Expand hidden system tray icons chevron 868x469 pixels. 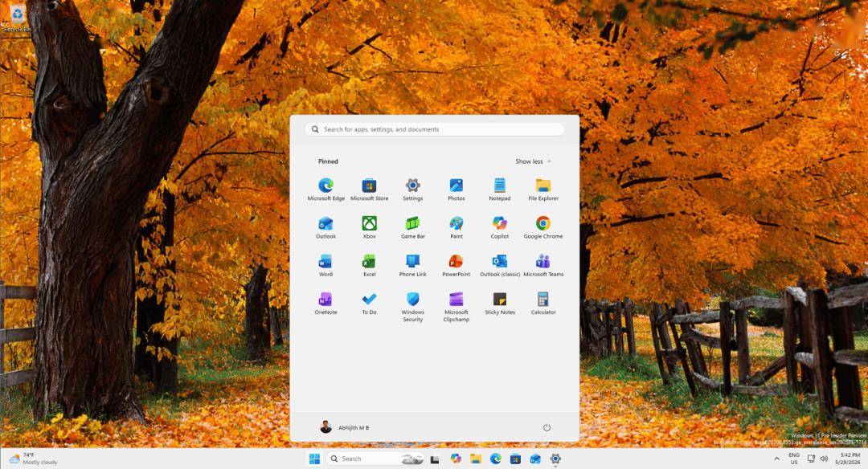(776, 459)
